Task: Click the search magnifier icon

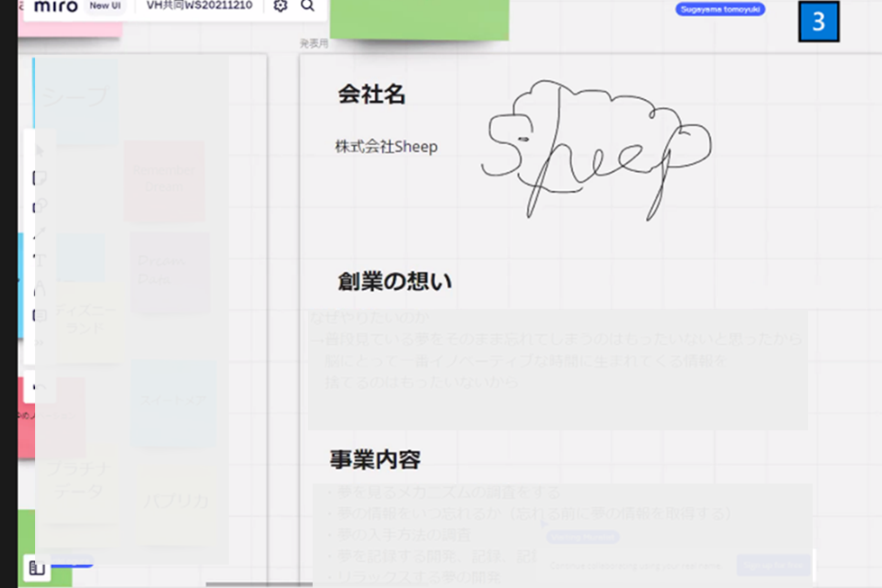Action: pos(307,6)
